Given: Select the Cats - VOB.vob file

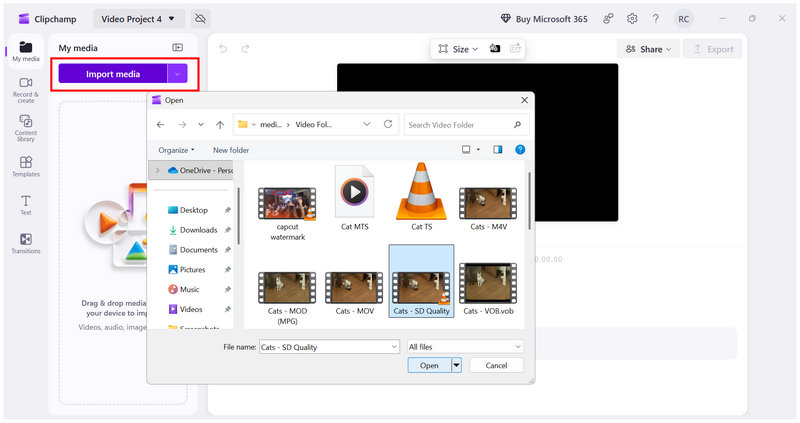Looking at the screenshot, I should [488, 288].
